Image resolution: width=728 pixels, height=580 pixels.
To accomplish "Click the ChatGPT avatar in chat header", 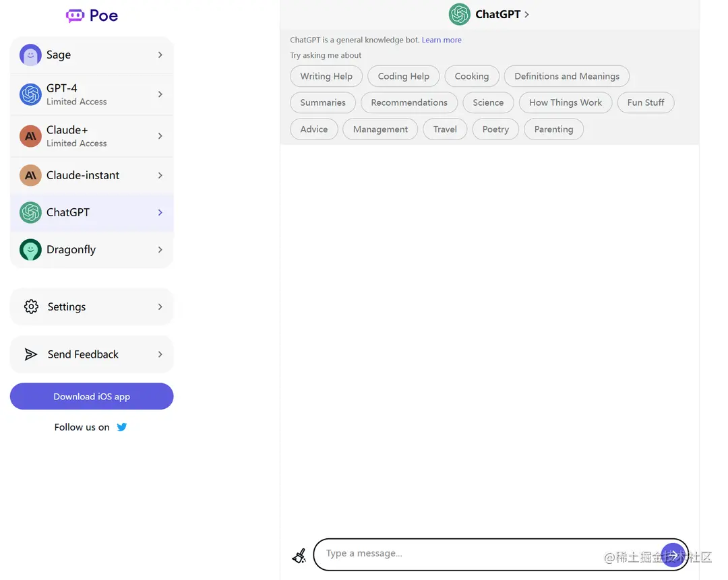I will click(x=459, y=14).
